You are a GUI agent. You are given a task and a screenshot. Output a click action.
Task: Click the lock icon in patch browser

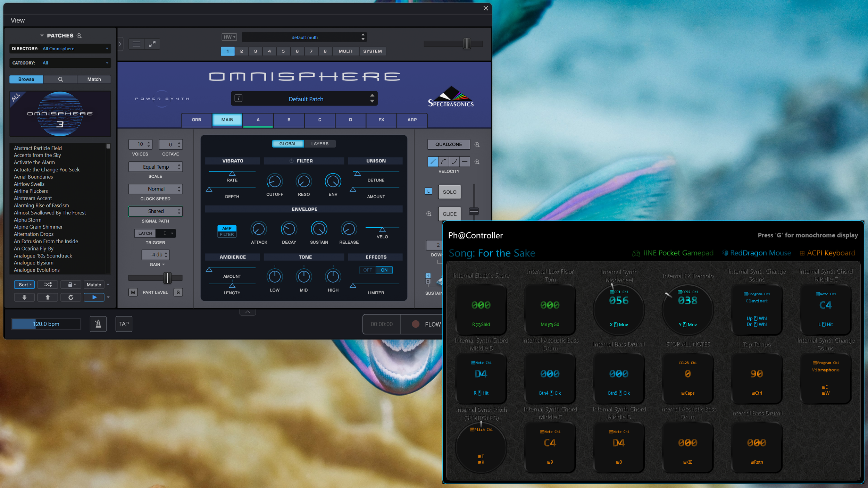(71, 285)
